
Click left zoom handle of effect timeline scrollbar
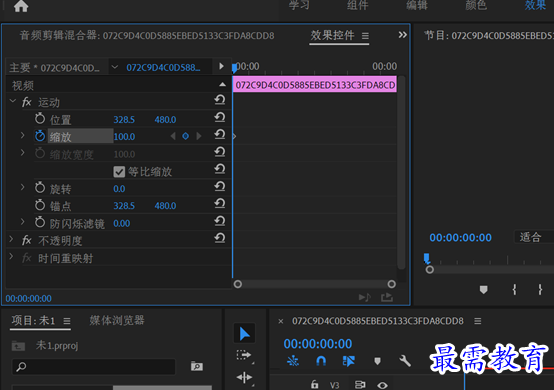point(238,284)
